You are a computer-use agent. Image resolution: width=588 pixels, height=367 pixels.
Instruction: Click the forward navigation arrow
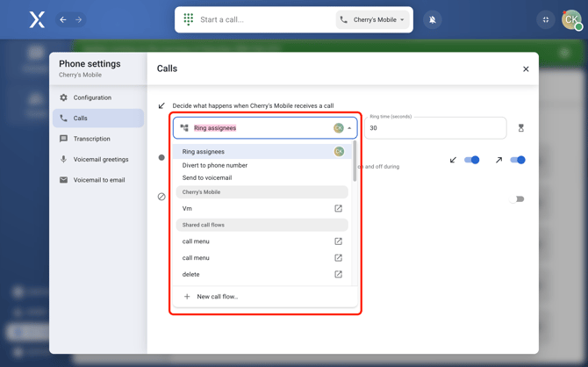click(78, 19)
